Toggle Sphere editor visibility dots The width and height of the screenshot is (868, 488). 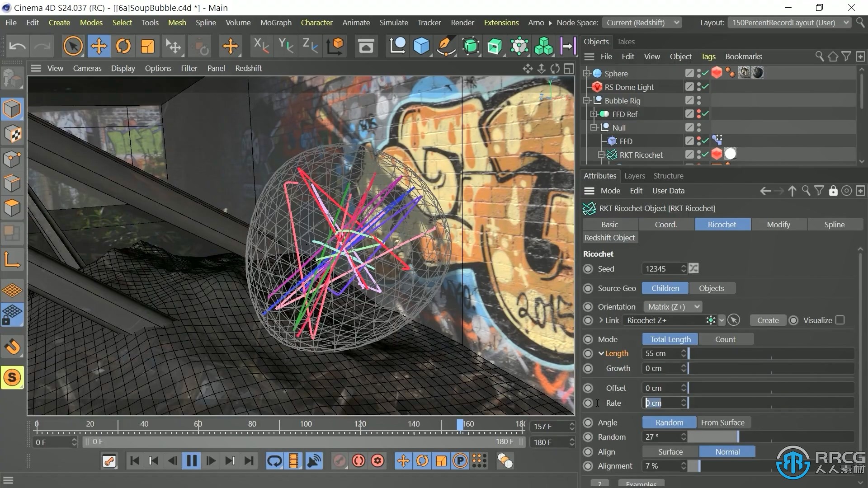point(699,73)
